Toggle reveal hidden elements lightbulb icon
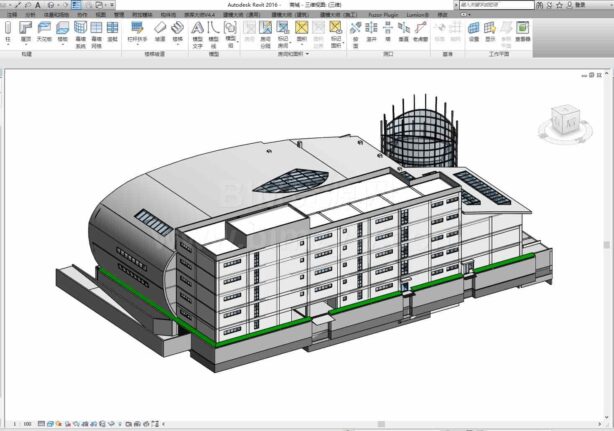614x431 pixels. click(120, 424)
